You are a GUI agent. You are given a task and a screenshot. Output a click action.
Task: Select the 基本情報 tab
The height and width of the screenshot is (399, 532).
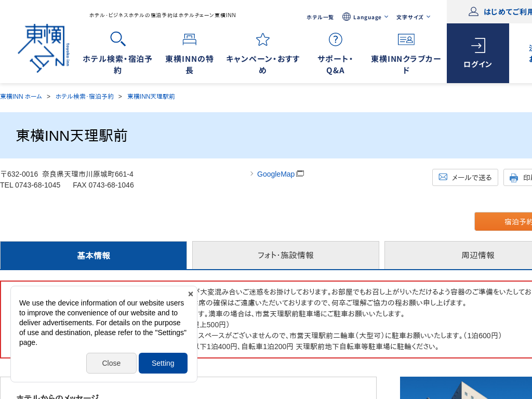pyautogui.click(x=94, y=256)
